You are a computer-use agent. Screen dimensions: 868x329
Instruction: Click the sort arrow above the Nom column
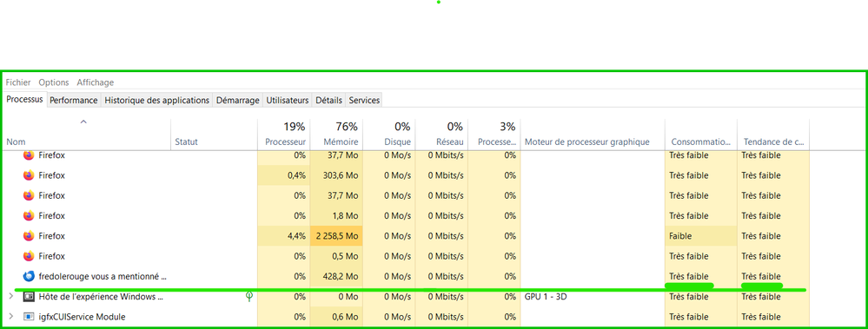tap(83, 122)
